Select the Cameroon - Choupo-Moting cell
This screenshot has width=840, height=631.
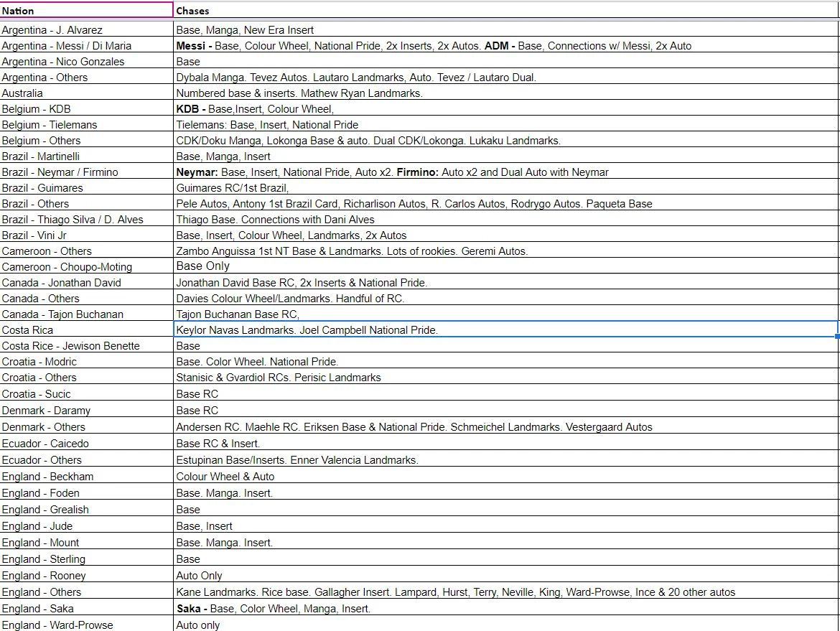point(86,267)
